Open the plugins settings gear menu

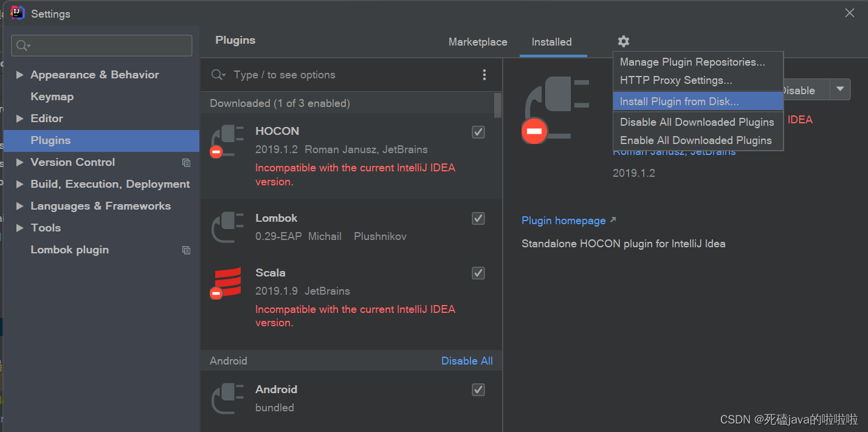[x=623, y=41]
